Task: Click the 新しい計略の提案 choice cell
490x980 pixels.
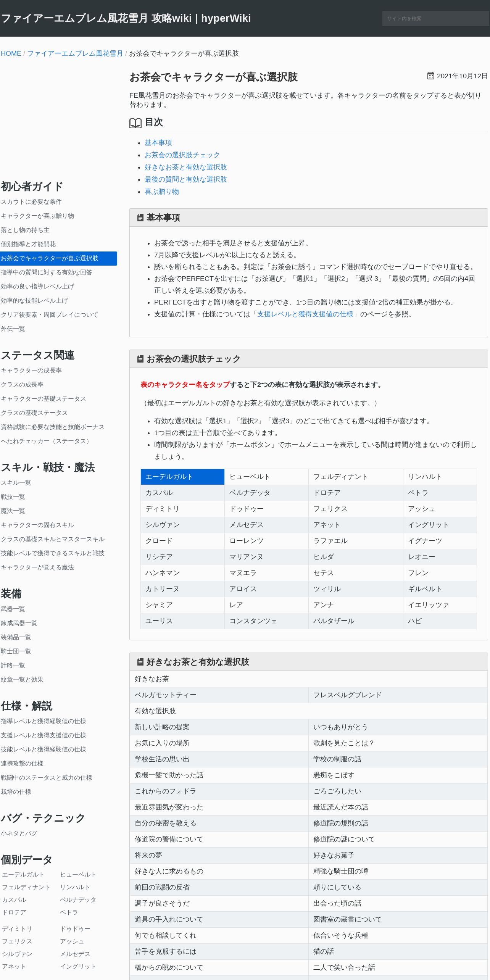Action: coord(219,727)
